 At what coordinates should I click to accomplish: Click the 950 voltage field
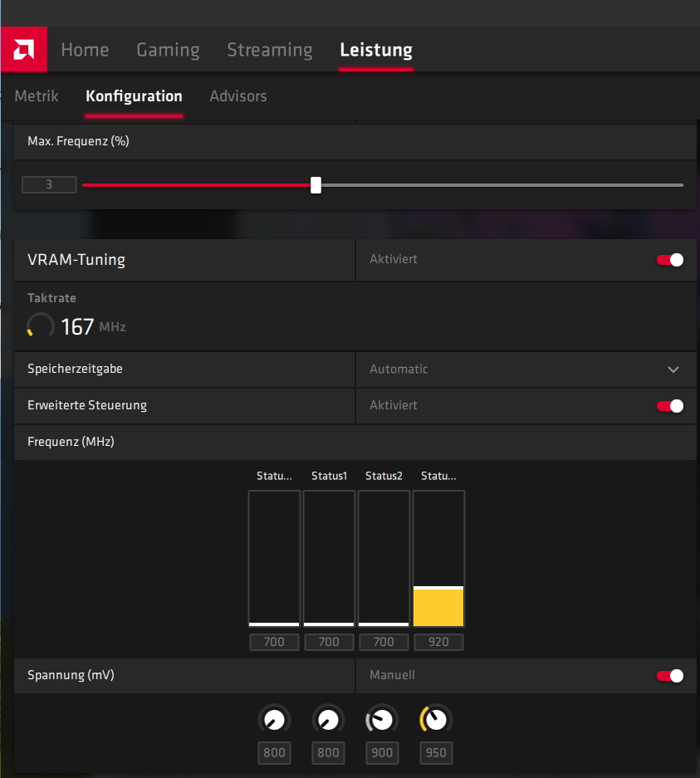[x=436, y=753]
